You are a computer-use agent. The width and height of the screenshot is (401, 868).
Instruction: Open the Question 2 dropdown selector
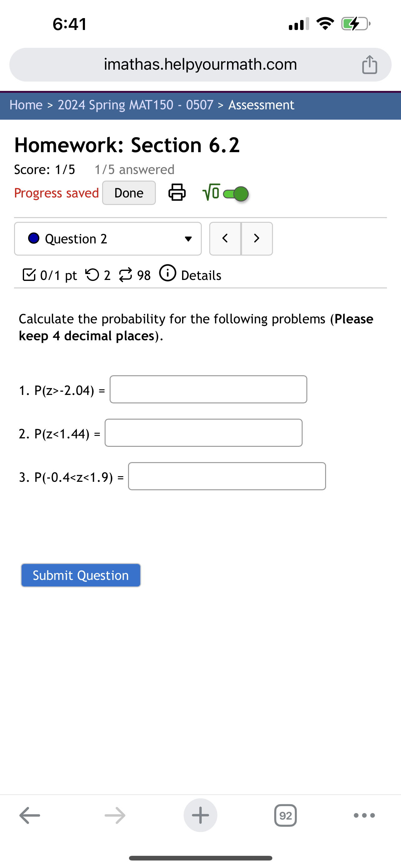click(x=188, y=239)
